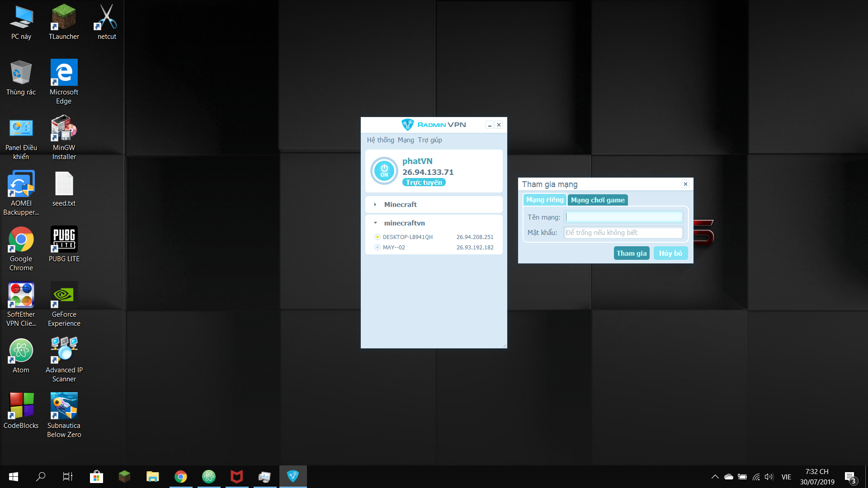Switch to Mạng riêng tab

pyautogui.click(x=544, y=200)
